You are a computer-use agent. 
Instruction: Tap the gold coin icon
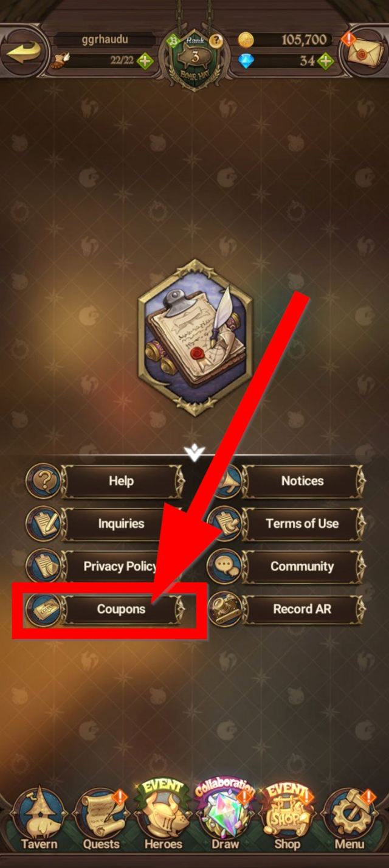[246, 40]
